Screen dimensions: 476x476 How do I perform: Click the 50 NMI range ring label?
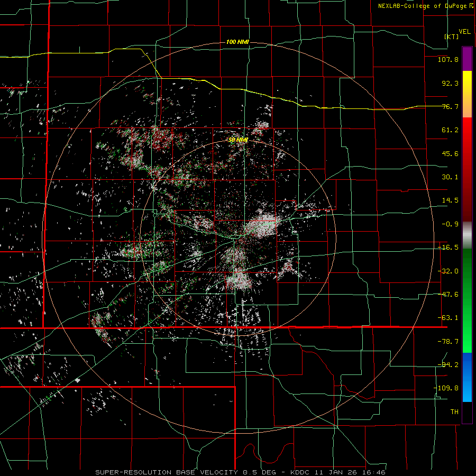(x=239, y=140)
